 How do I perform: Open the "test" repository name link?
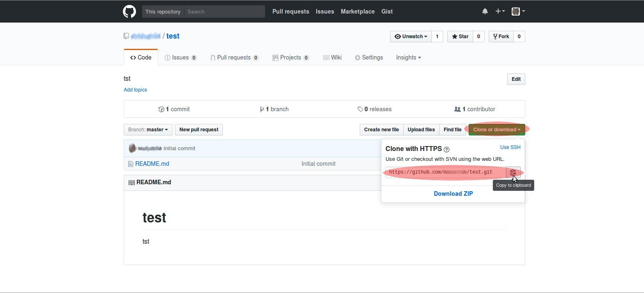(173, 36)
